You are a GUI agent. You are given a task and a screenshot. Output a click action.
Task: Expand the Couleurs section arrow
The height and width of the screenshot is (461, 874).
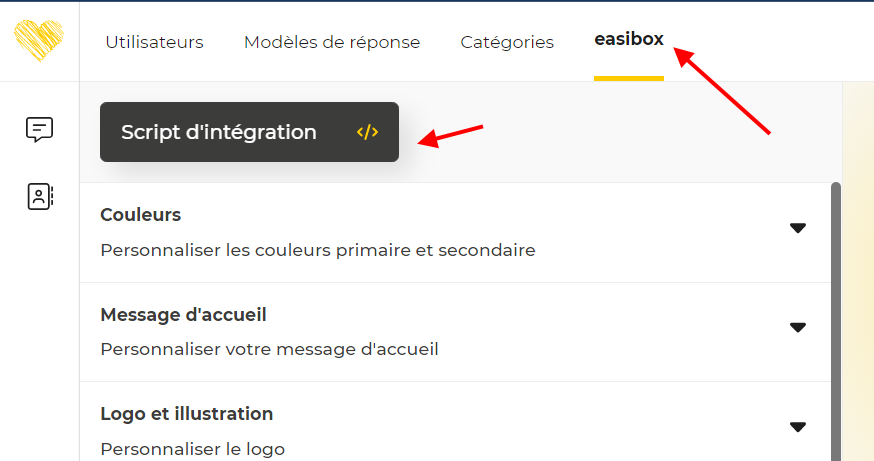click(797, 228)
